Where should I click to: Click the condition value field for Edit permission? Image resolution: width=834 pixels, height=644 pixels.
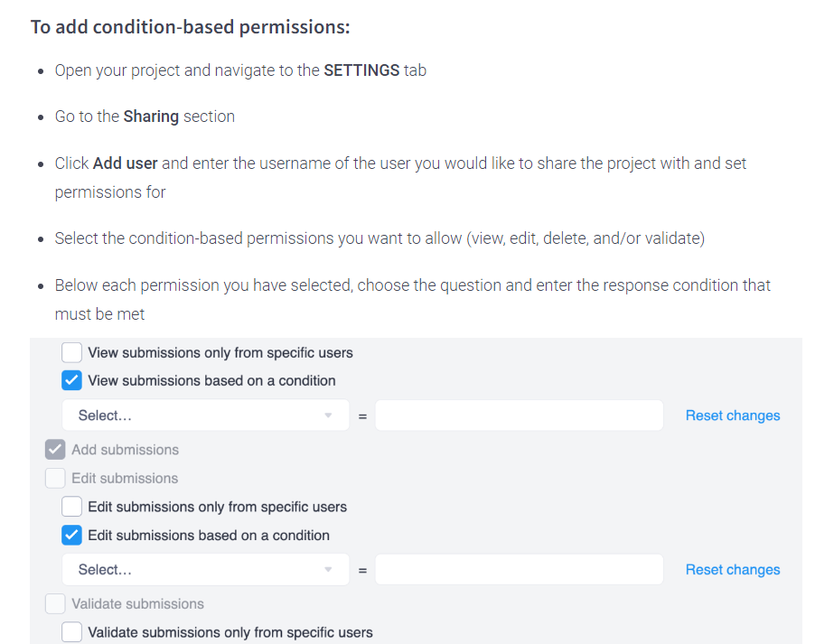click(x=519, y=569)
